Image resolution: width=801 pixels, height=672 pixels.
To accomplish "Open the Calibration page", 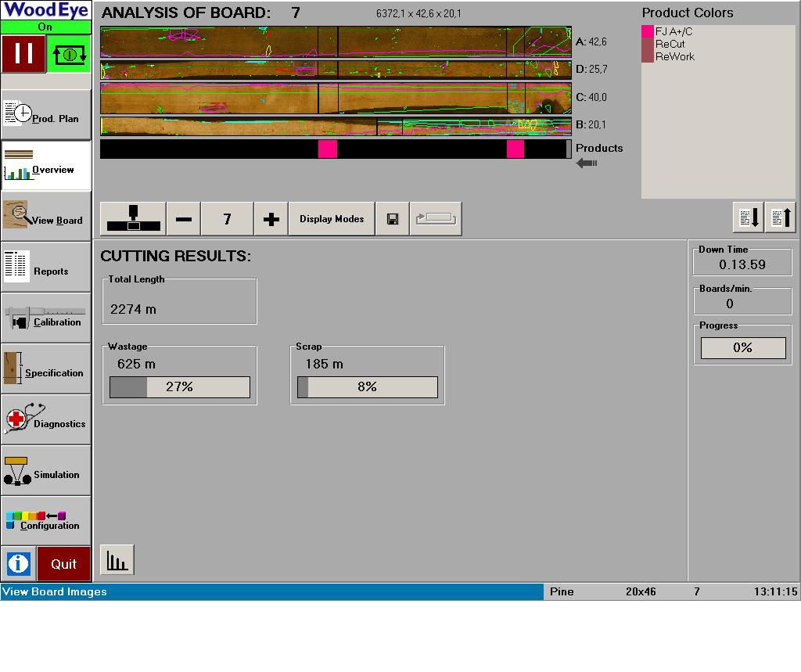I will click(x=45, y=318).
